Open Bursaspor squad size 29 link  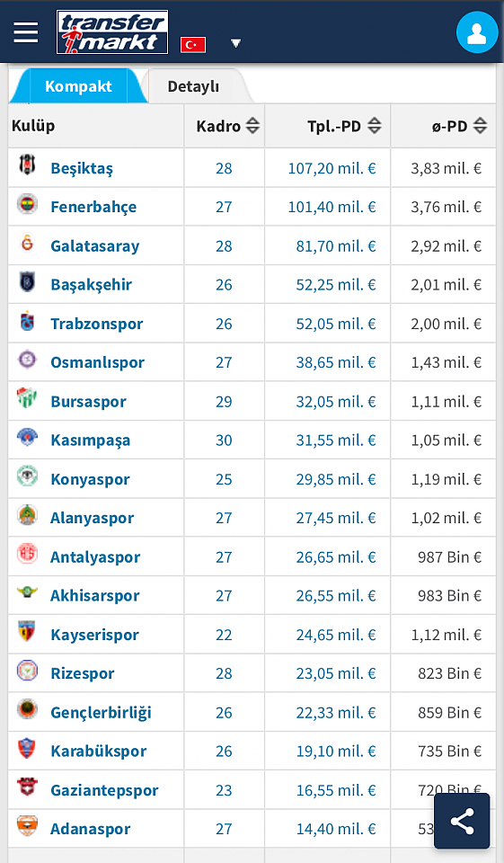point(224,402)
